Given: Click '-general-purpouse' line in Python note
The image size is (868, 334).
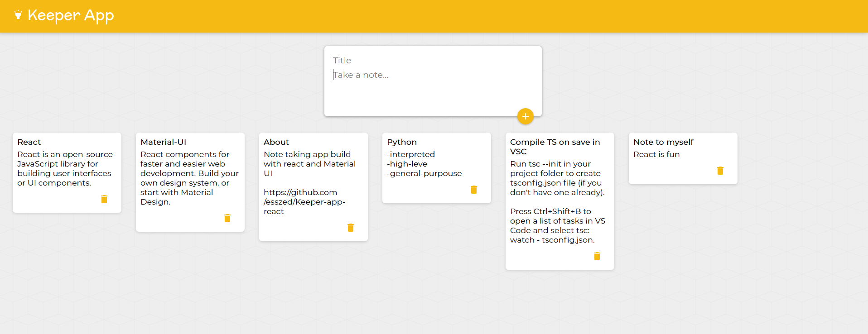Looking at the screenshot, I should pyautogui.click(x=424, y=173).
